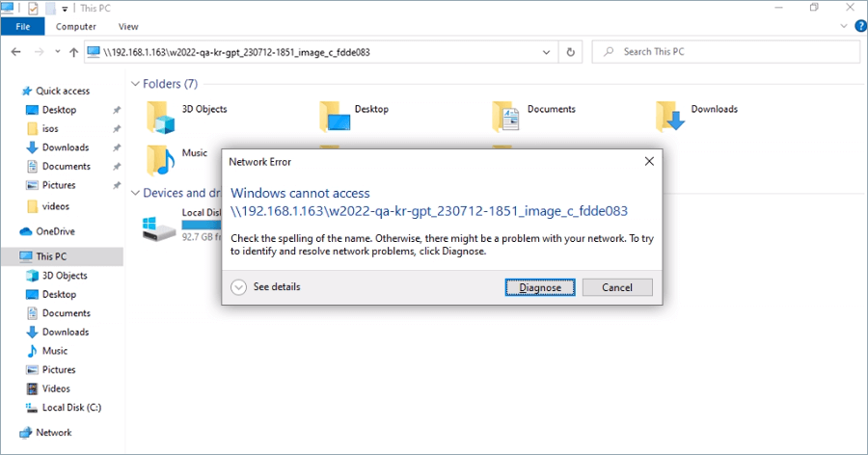Click the Search This PC box
Screen dimensions: 868x455
pos(725,51)
